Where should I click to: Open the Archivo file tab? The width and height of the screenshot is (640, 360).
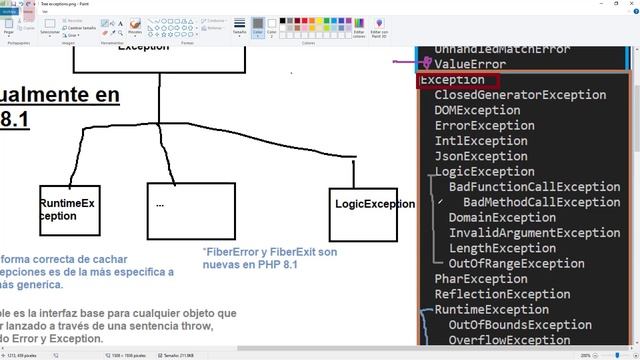(9, 11)
